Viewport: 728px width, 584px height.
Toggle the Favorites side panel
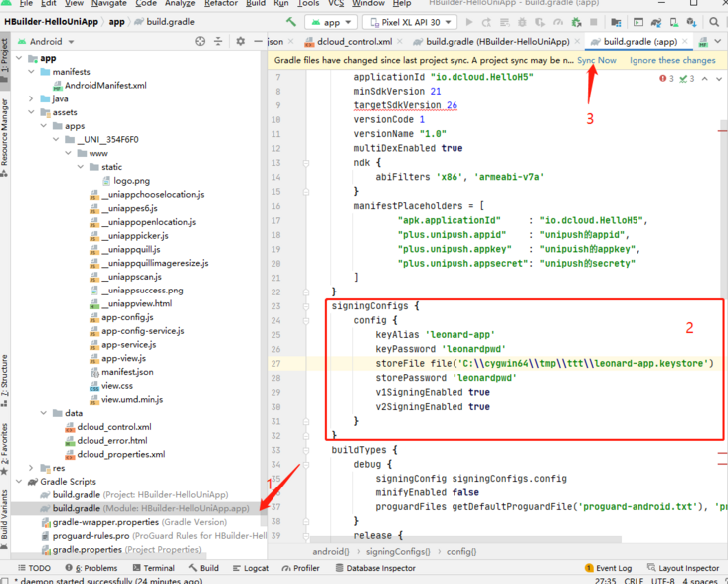click(x=5, y=449)
